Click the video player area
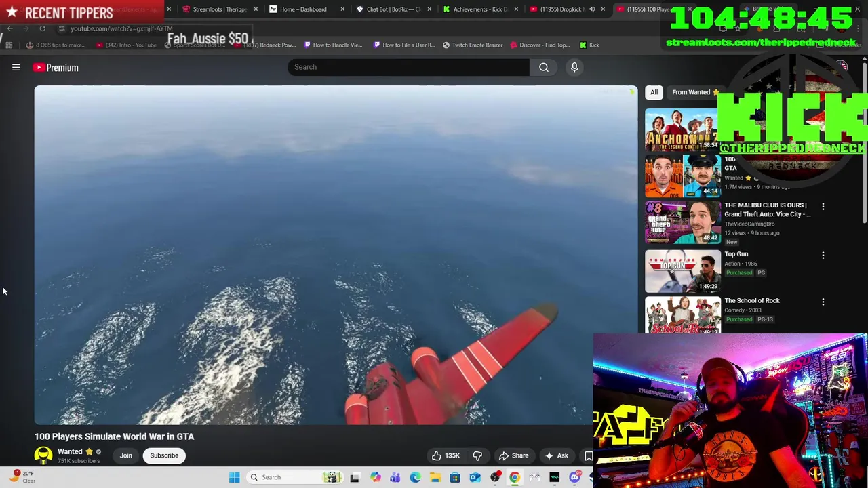 pyautogui.click(x=336, y=255)
